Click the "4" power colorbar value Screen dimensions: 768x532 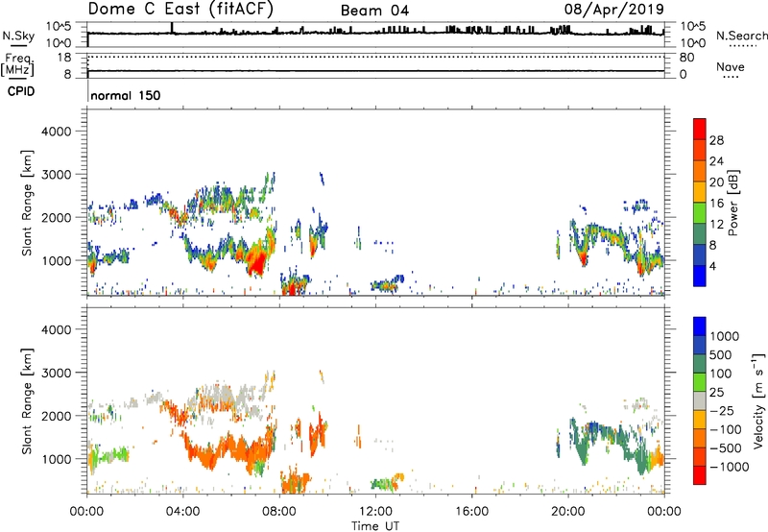click(713, 266)
